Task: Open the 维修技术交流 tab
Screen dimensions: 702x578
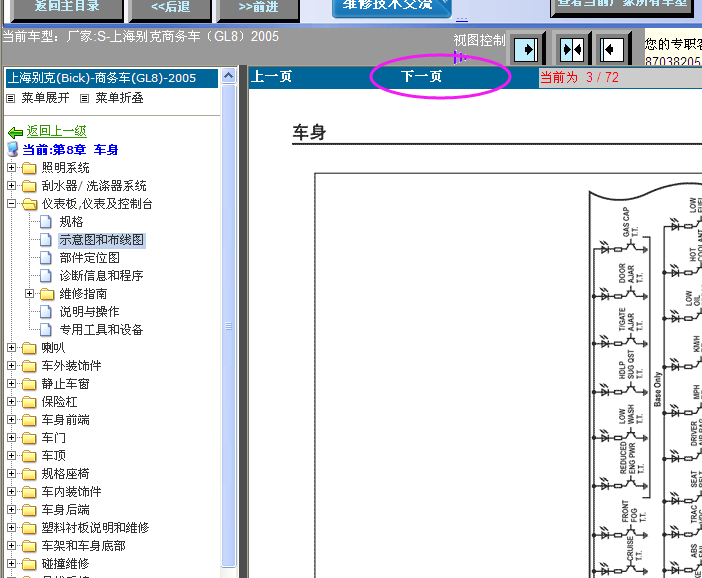Action: 392,8
